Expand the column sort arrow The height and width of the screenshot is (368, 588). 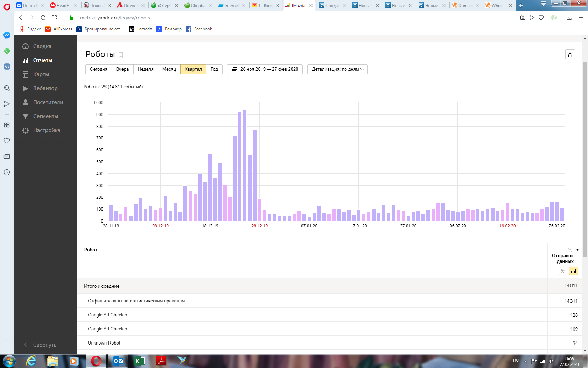pos(577,250)
